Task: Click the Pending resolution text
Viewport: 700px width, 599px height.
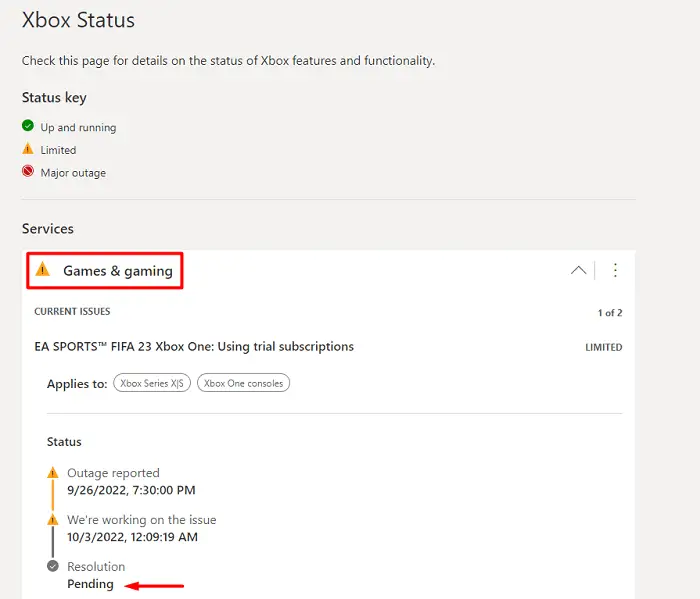Action: pos(90,584)
